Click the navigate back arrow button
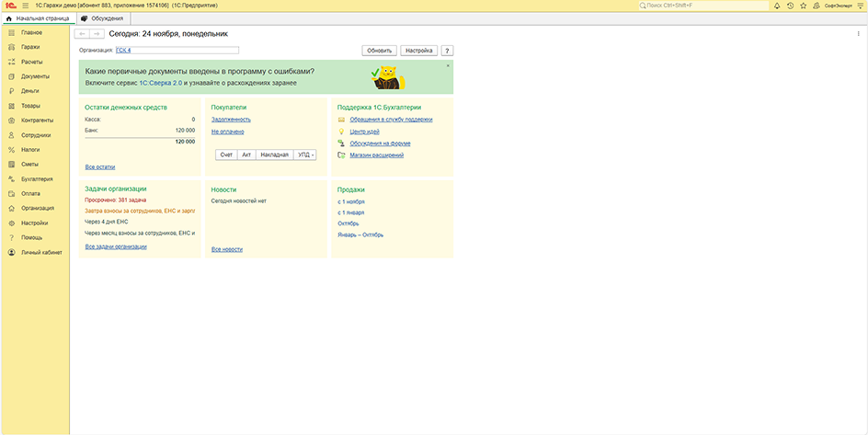 (82, 34)
